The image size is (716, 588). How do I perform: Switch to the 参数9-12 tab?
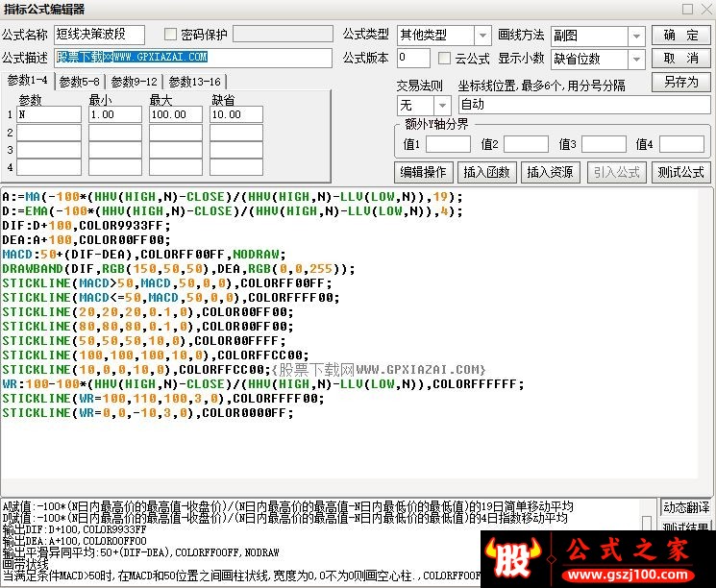tap(134, 82)
